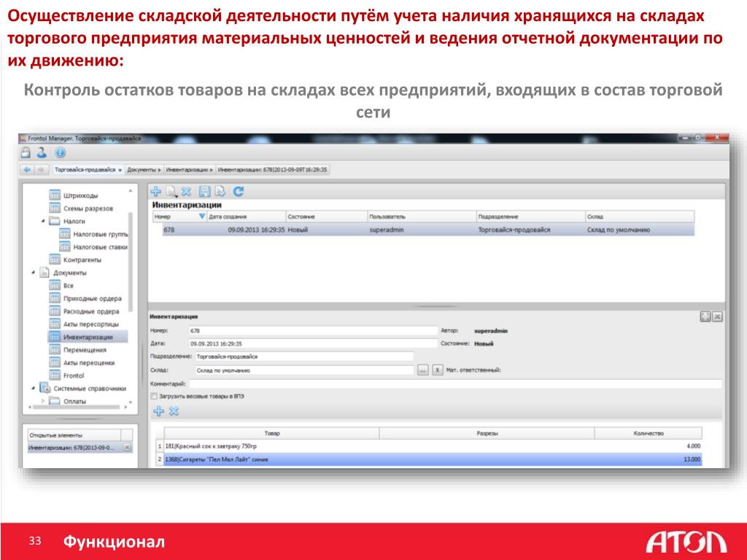Collapse the Налоги folder
Viewport: 747px width, 560px height.
[x=43, y=221]
